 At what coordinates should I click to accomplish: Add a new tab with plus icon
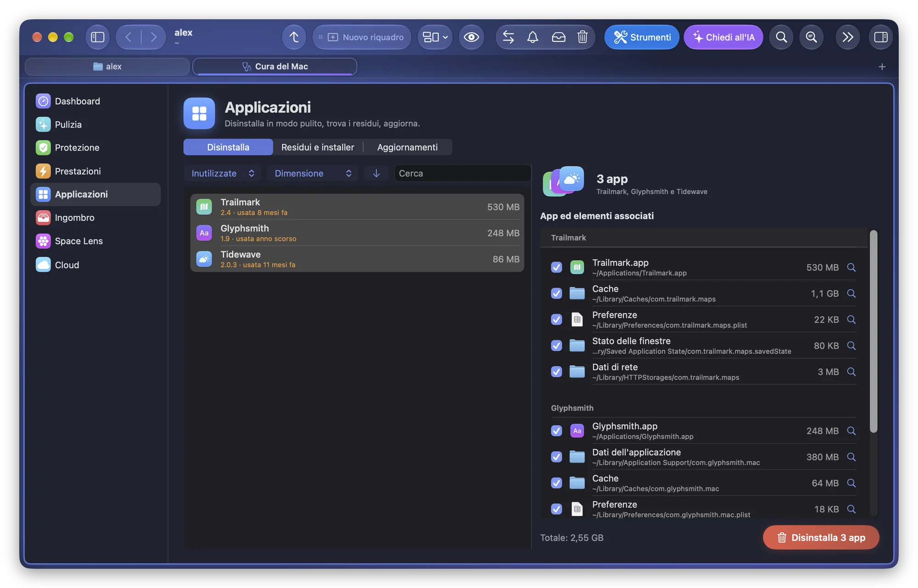pos(882,67)
